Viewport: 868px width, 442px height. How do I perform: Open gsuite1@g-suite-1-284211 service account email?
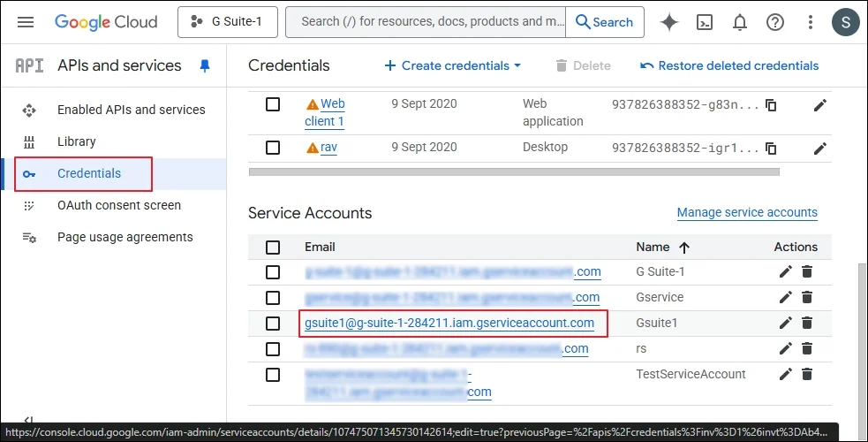pyautogui.click(x=449, y=323)
